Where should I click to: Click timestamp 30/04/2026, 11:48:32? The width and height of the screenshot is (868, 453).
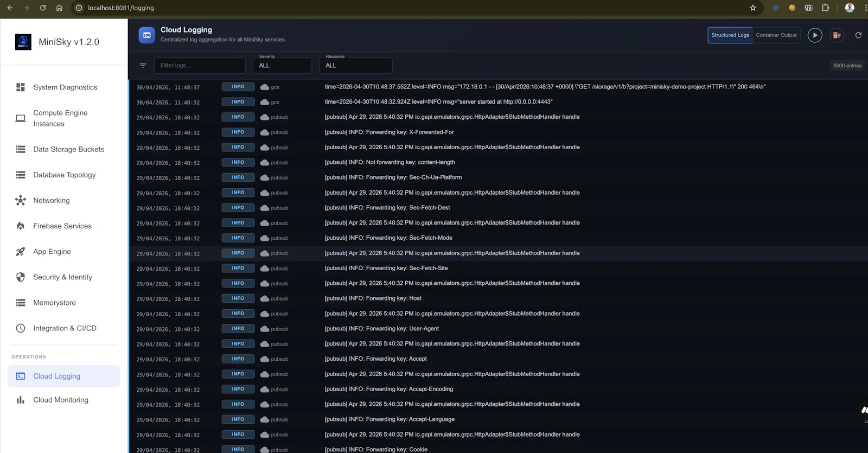click(168, 103)
